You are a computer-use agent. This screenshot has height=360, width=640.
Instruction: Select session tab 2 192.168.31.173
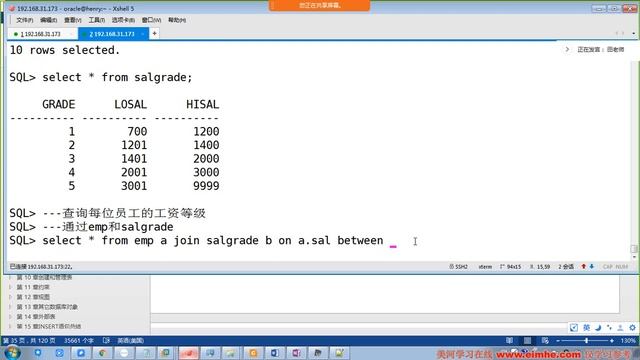(113, 34)
